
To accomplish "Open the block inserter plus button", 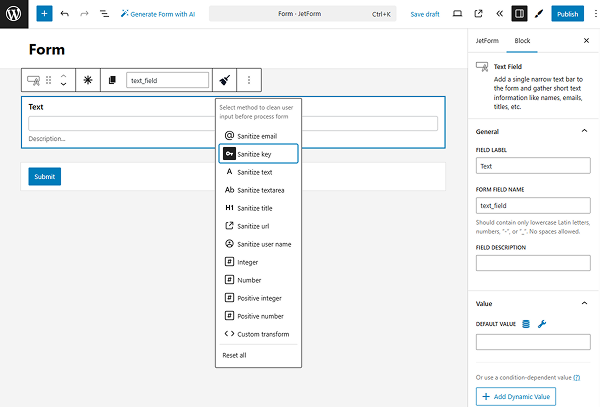I will tap(44, 14).
